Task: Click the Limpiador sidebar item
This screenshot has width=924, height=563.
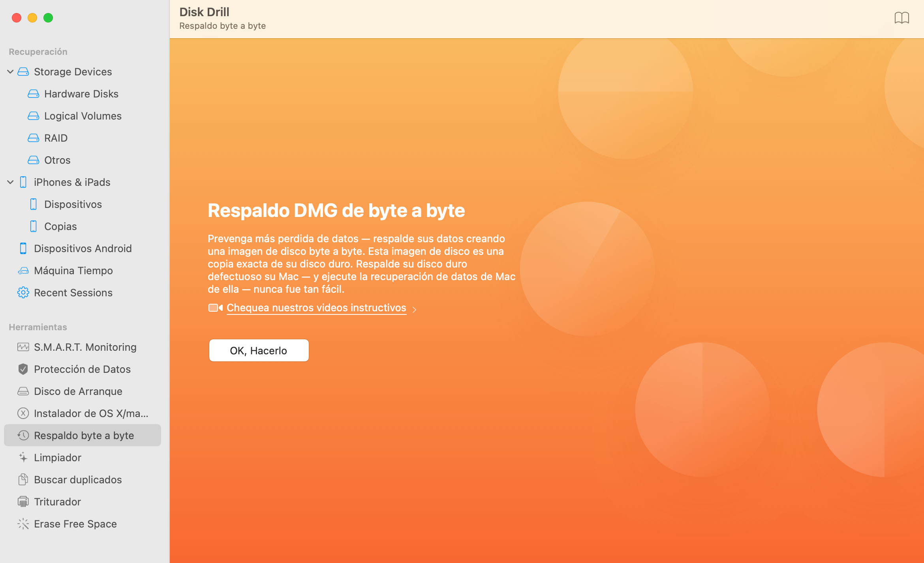Action: click(57, 457)
